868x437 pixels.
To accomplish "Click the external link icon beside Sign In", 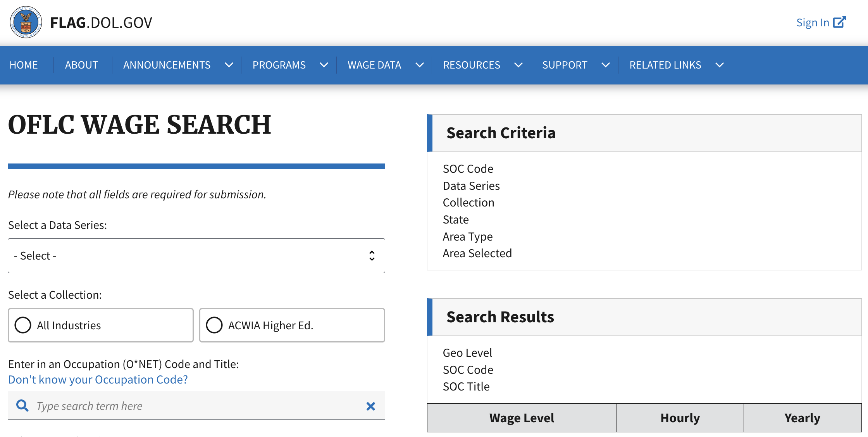I will pyautogui.click(x=840, y=22).
